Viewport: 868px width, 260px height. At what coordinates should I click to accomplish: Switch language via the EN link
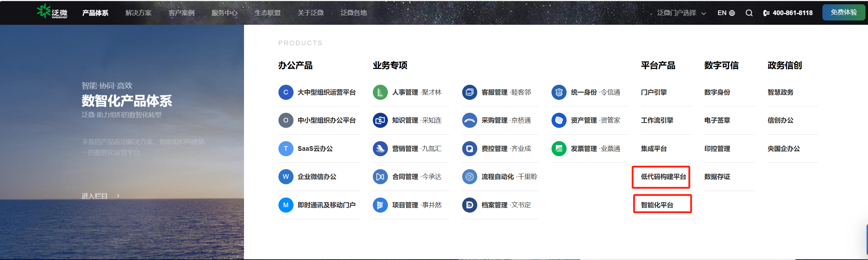coord(722,13)
